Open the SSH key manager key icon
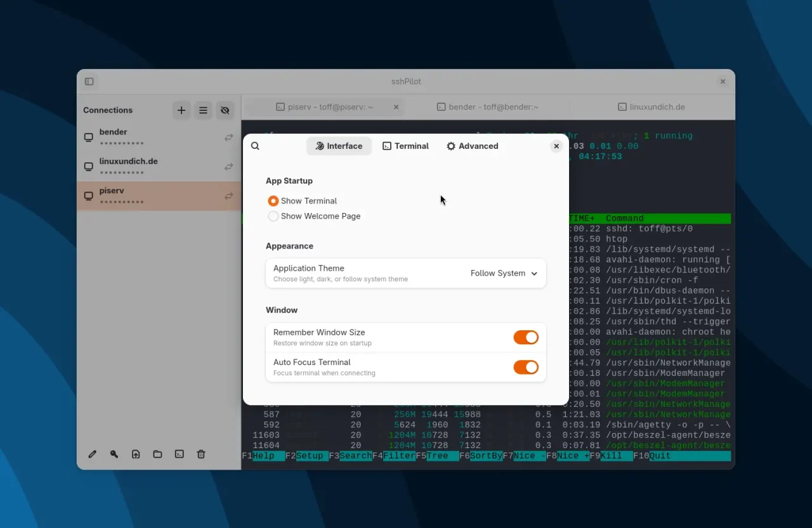 [x=114, y=454]
